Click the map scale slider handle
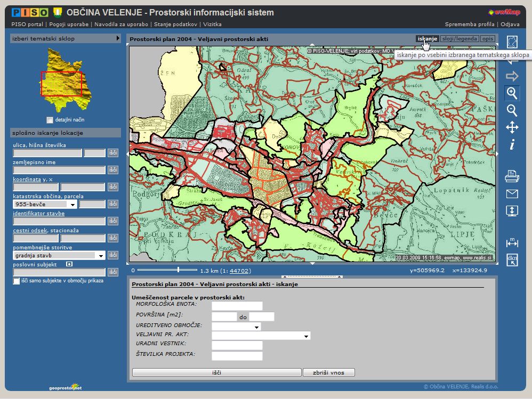This screenshot has height=399, width=532. pyautogui.click(x=178, y=270)
